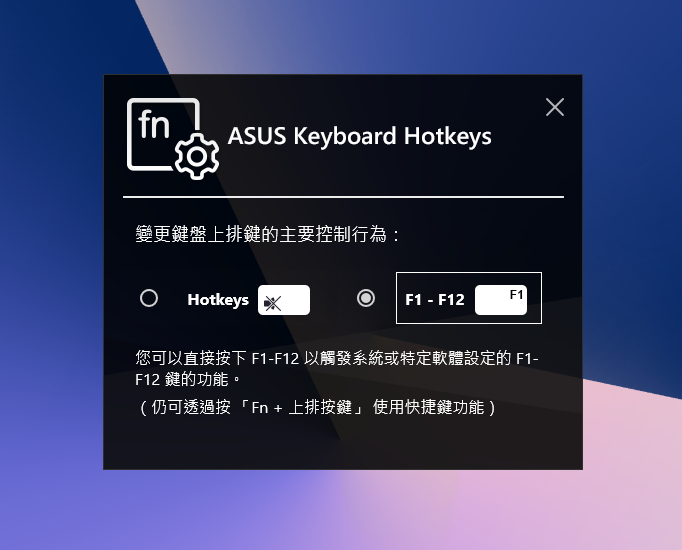
Task: Click the ASUS Keyboard Hotkeys title text
Action: pos(360,136)
